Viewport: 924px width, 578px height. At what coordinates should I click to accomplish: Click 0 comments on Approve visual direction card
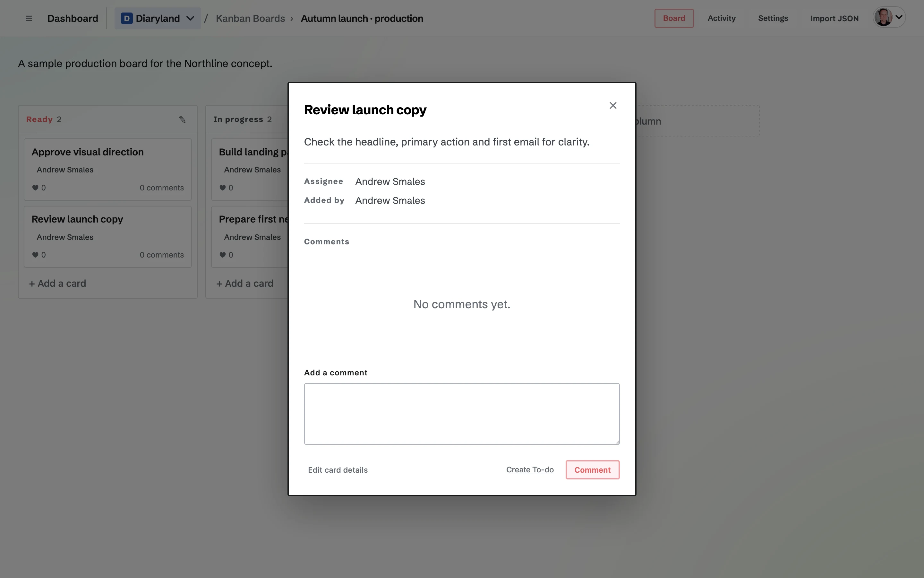pyautogui.click(x=161, y=188)
